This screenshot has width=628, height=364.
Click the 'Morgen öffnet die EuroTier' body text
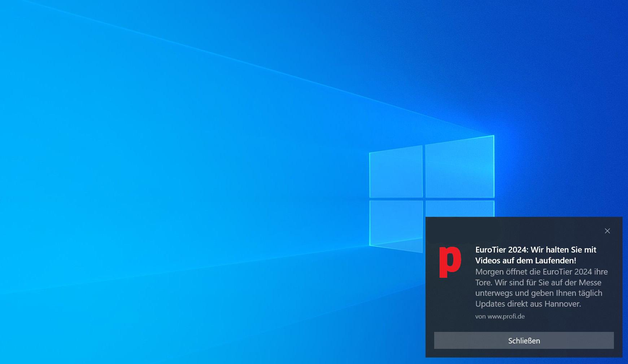click(541, 288)
